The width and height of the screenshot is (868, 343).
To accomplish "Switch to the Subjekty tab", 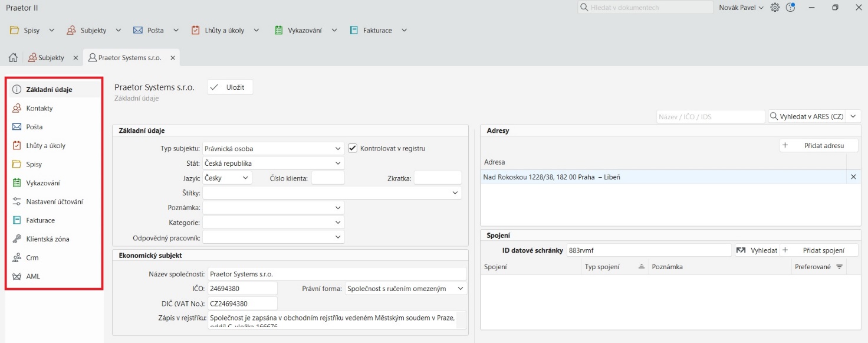I will [51, 58].
